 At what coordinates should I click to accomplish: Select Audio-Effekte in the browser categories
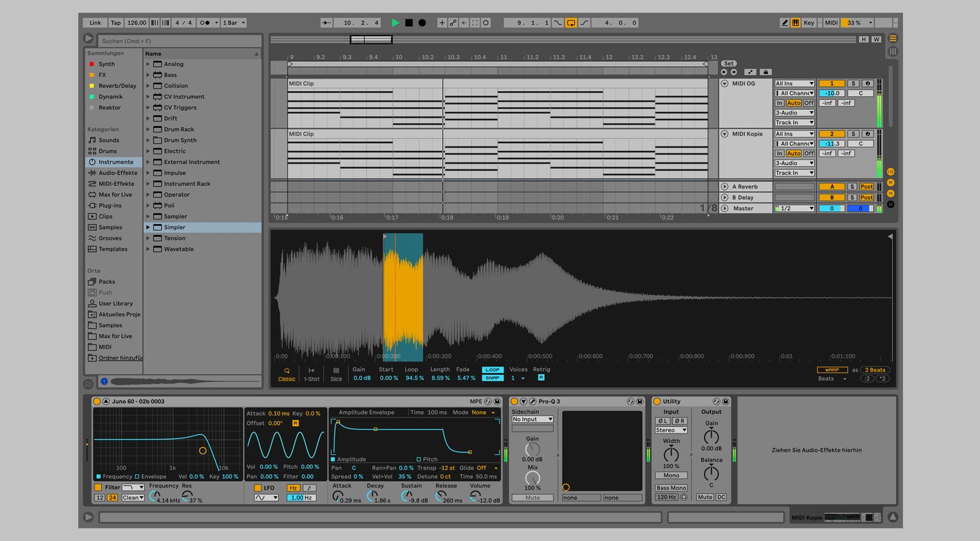(x=118, y=172)
